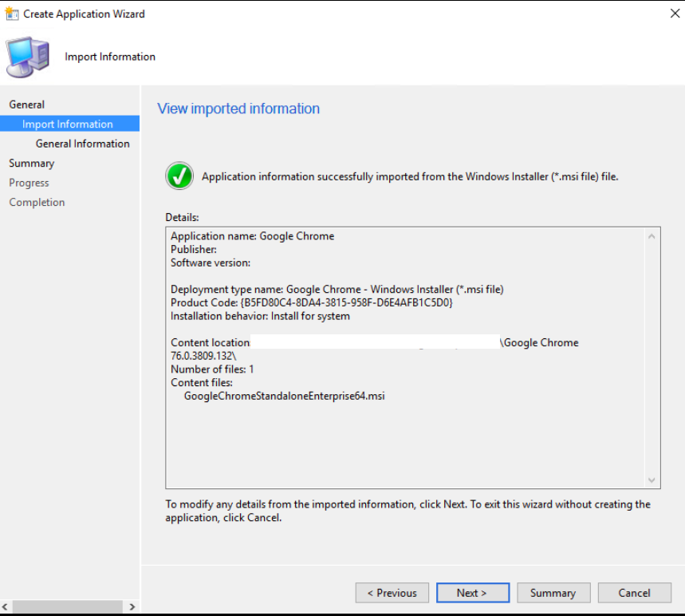Image resolution: width=685 pixels, height=616 pixels.
Task: Open Summary using the bottom button
Action: (553, 592)
